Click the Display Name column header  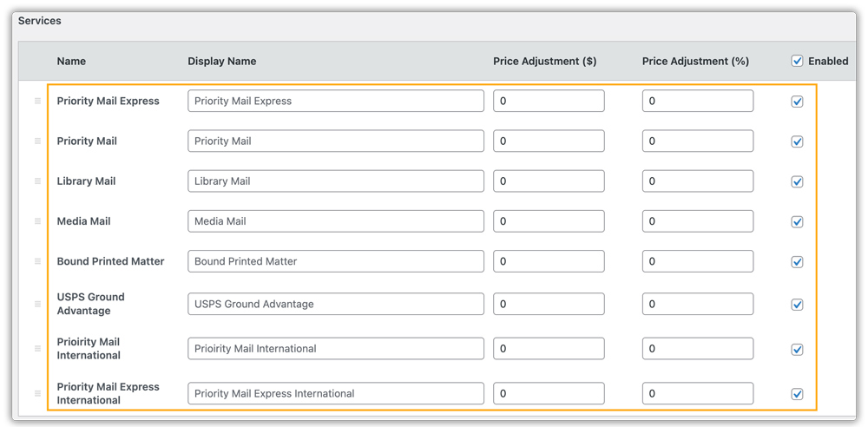(222, 62)
